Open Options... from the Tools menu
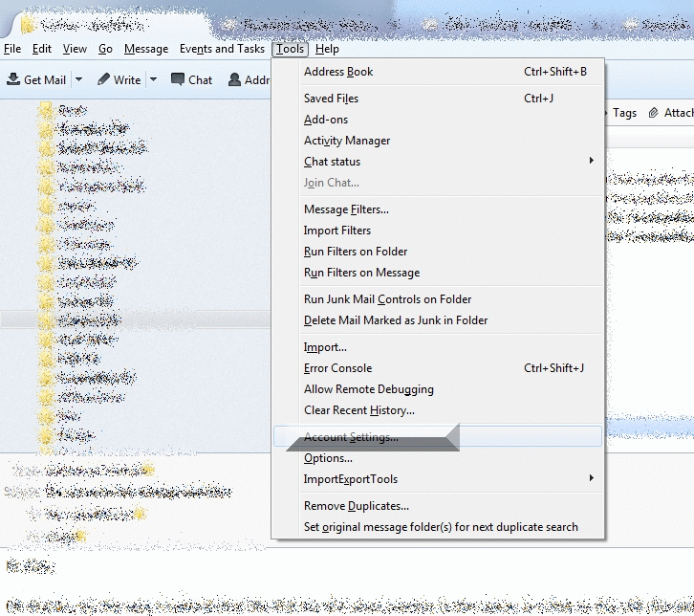This screenshot has width=694, height=616. [x=438, y=458]
